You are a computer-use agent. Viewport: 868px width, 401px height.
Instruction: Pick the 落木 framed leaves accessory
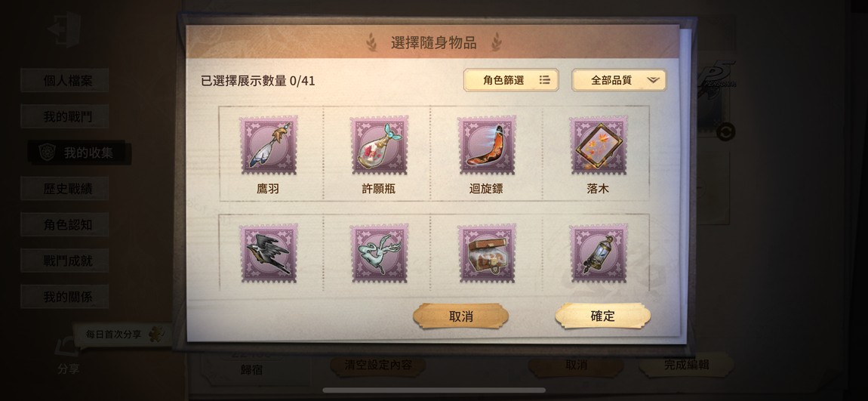pos(599,145)
